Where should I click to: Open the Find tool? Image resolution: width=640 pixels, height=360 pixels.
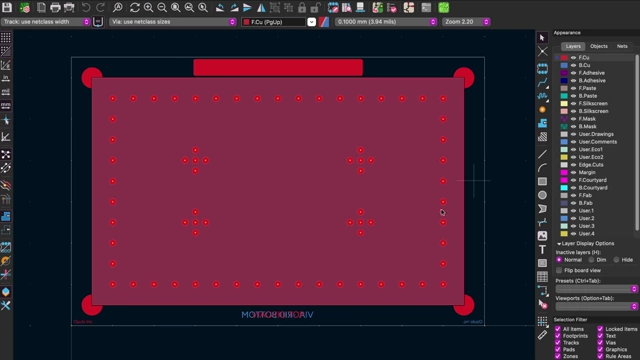click(118, 7)
